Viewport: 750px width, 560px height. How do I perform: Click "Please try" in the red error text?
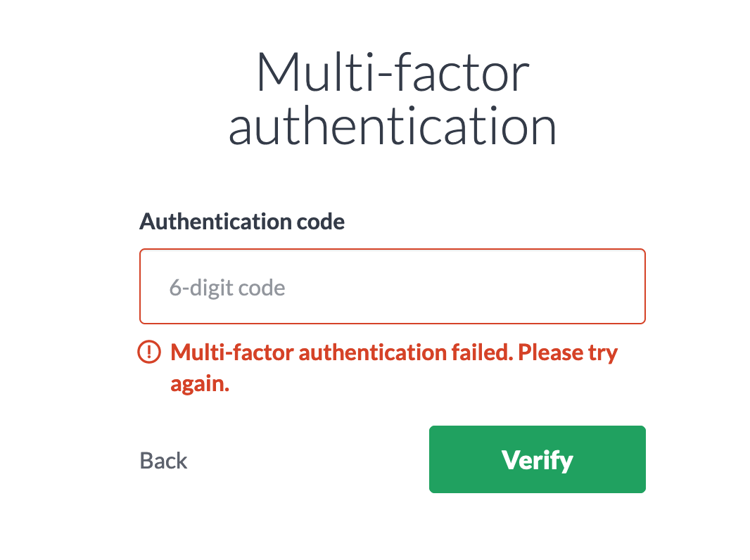coord(568,353)
